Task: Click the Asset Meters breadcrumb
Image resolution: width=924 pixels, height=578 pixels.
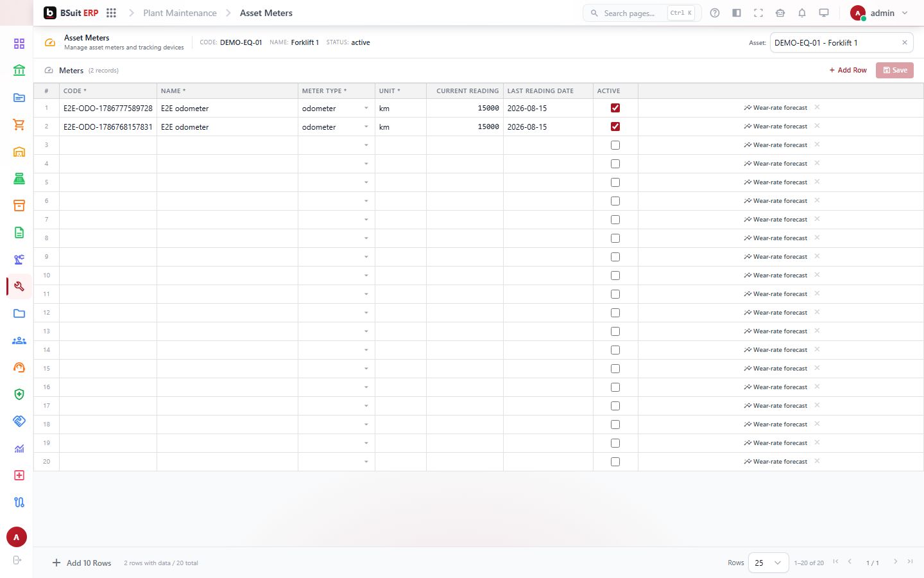Action: [266, 13]
